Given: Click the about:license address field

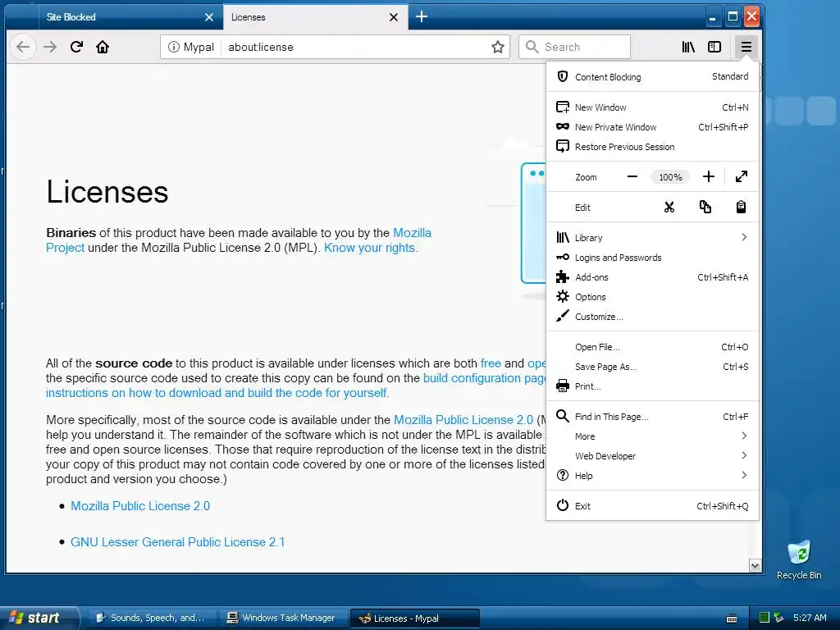Looking at the screenshot, I should click(354, 47).
